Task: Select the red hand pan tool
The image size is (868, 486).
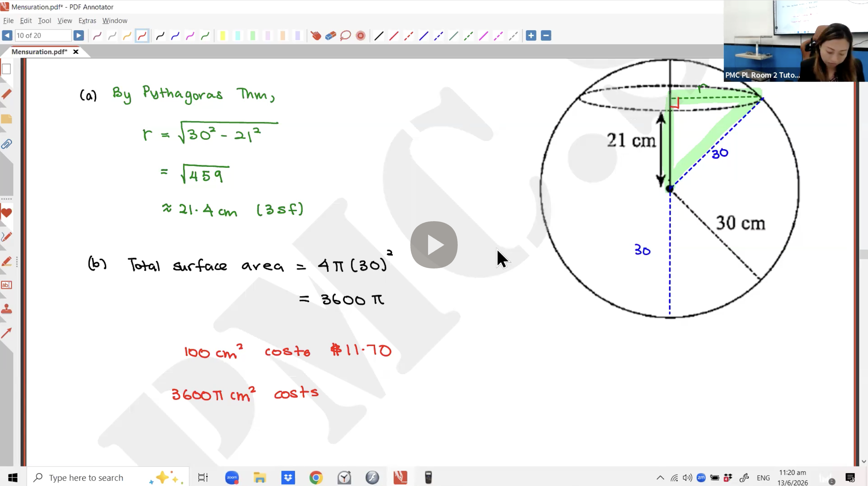Action: [x=316, y=35]
